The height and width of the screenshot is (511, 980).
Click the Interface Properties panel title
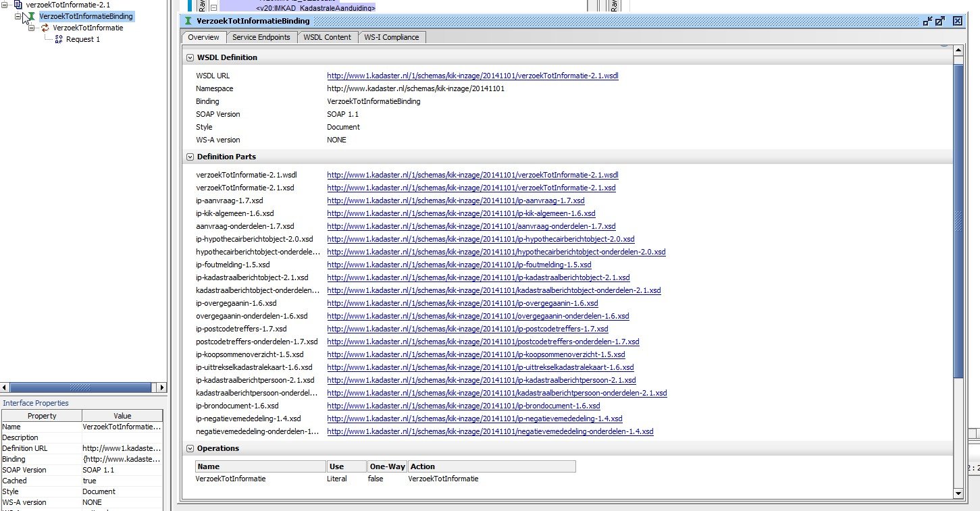click(x=35, y=403)
